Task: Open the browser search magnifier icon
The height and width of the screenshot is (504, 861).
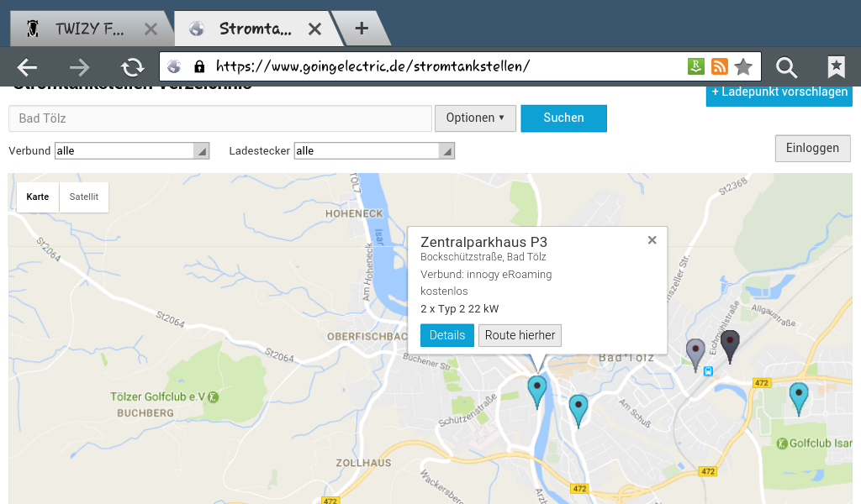Action: point(786,67)
